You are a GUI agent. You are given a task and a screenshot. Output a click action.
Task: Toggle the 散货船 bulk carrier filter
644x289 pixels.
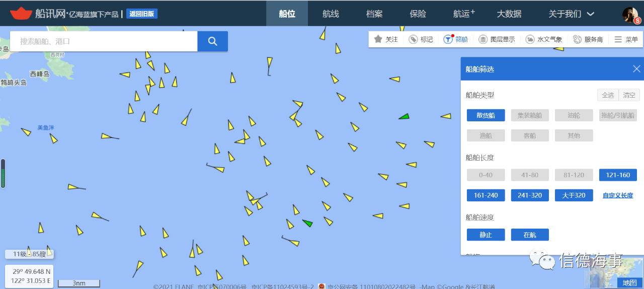pyautogui.click(x=486, y=115)
